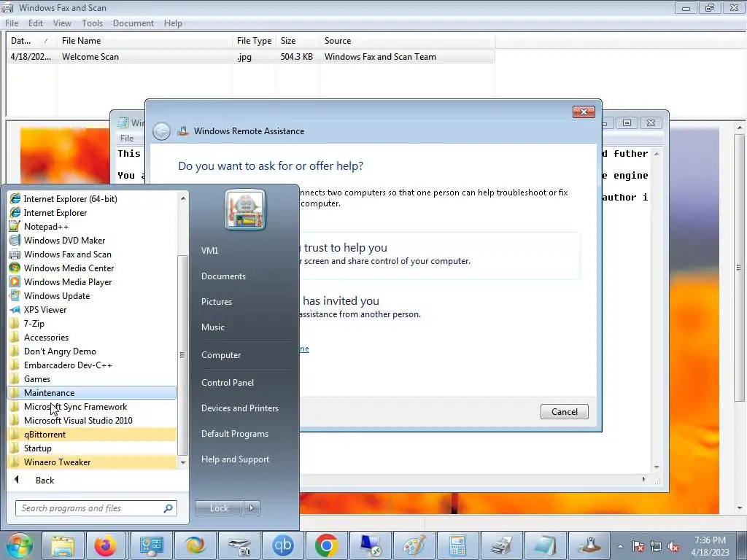Open Notepad++ from the Start menu
The image size is (747, 560).
pyautogui.click(x=92, y=227)
